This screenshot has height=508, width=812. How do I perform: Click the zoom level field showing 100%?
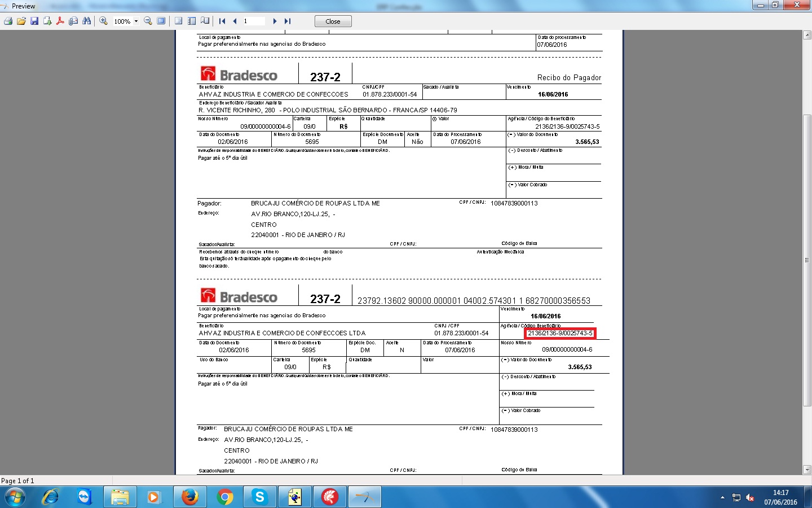(122, 21)
